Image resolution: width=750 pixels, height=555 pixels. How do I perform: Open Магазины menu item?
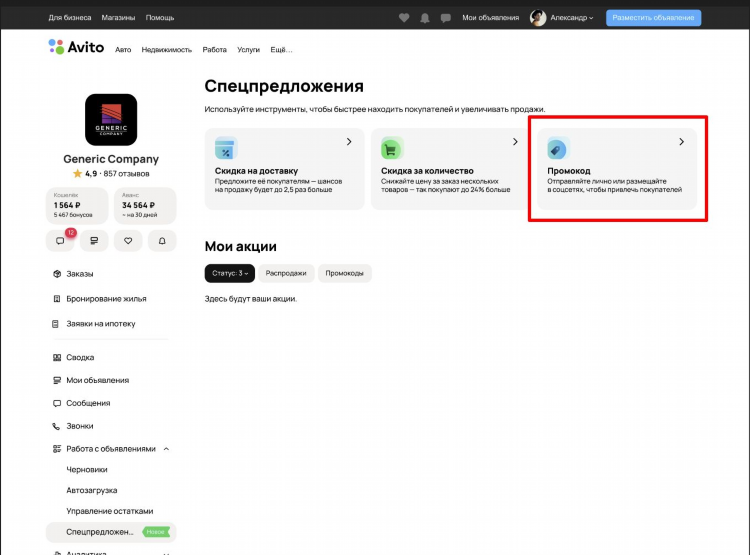click(x=118, y=18)
